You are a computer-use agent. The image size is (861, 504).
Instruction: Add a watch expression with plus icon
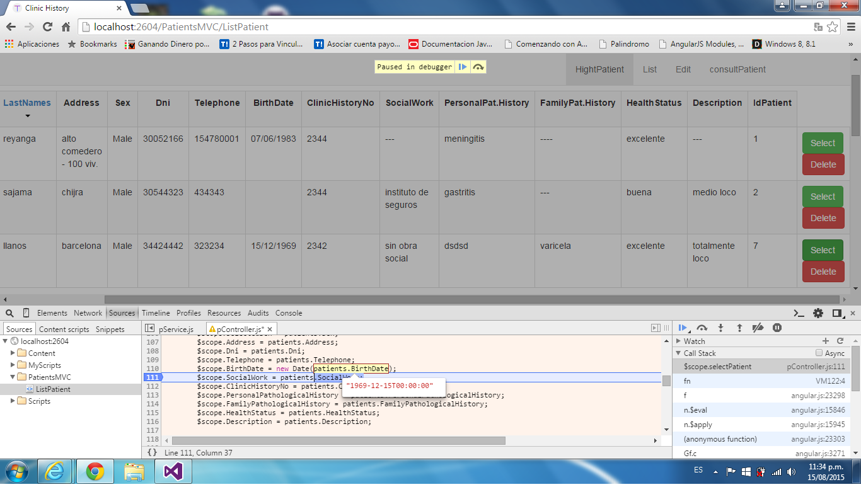pos(826,341)
